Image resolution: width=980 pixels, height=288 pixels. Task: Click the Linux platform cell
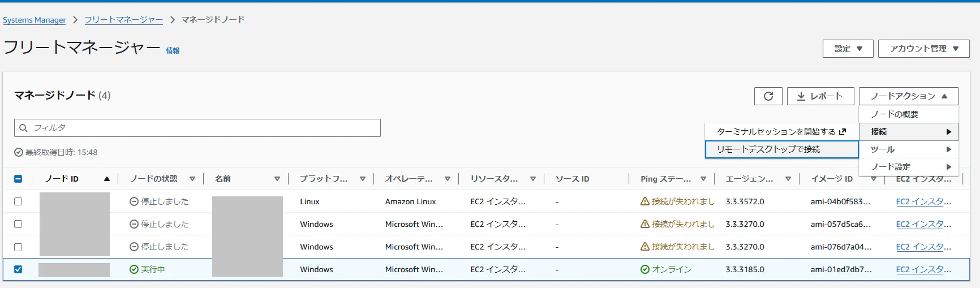310,201
